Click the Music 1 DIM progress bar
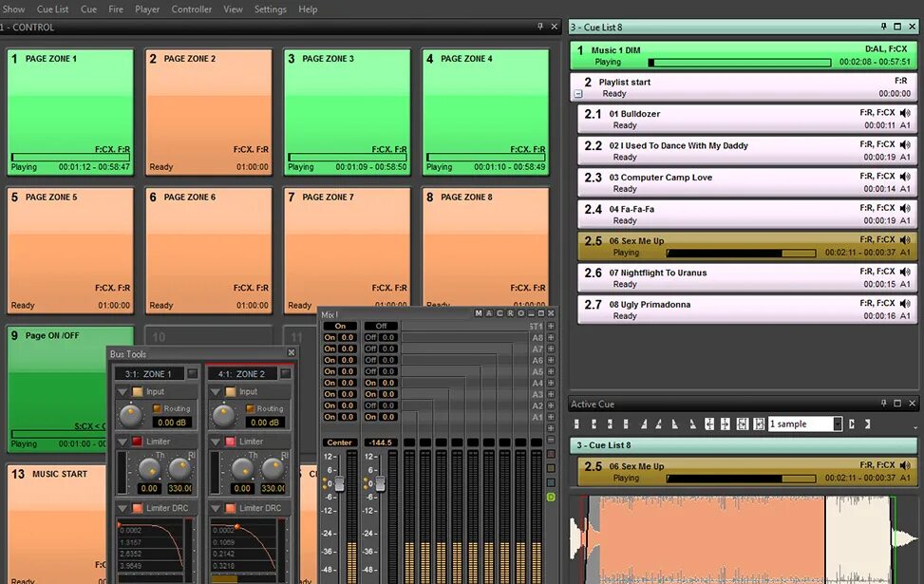Image resolution: width=924 pixels, height=584 pixels. [740, 63]
